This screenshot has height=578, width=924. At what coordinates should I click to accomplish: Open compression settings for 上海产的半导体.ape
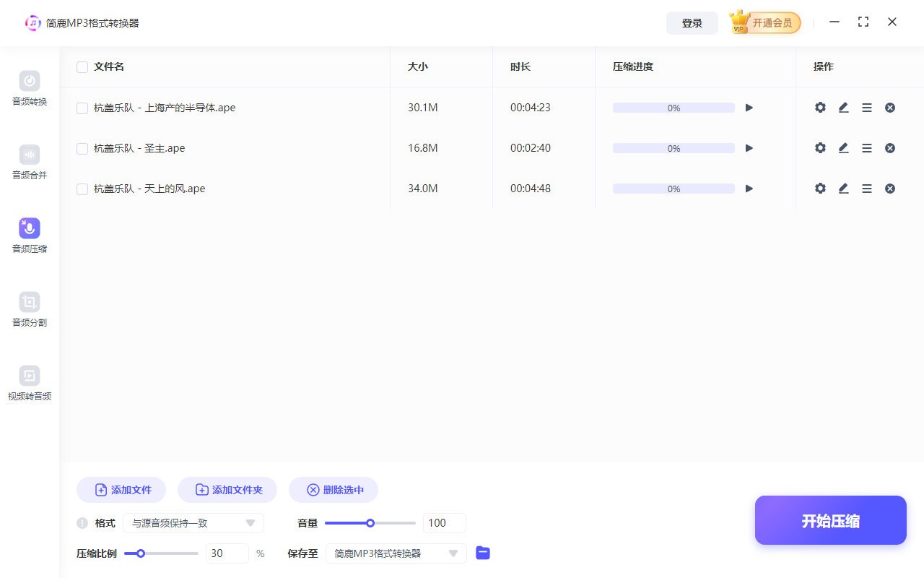pos(820,107)
